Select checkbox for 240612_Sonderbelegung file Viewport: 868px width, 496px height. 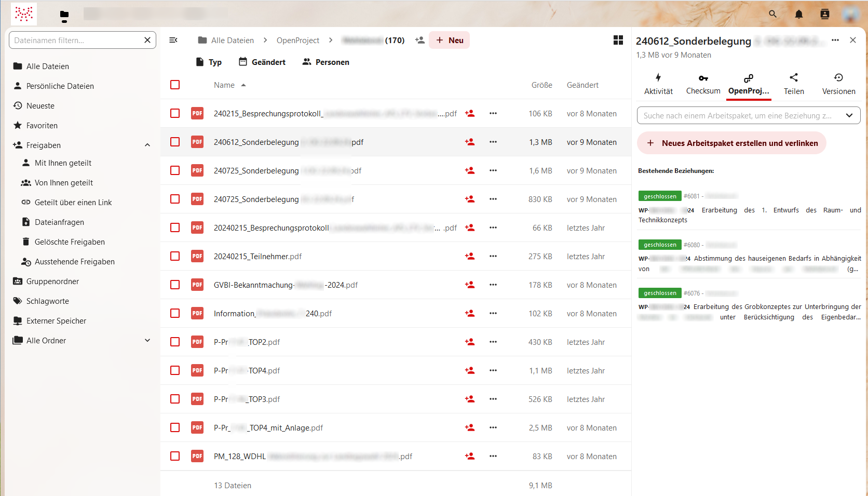(x=175, y=142)
